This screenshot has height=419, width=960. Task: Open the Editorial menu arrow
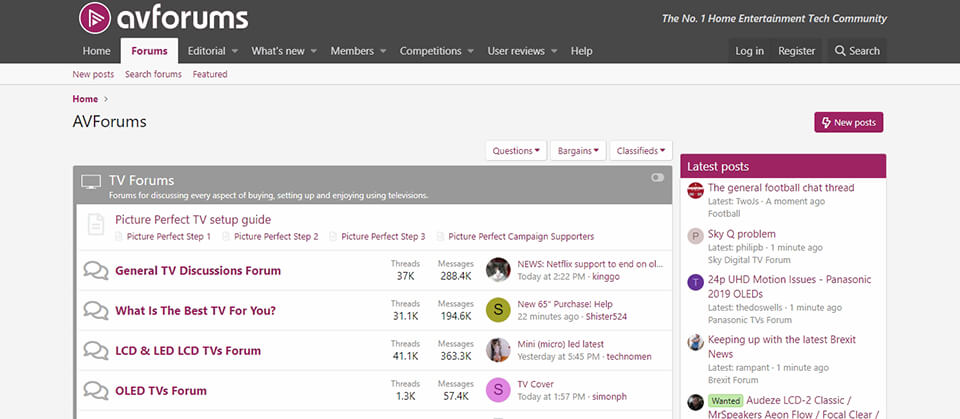tap(234, 51)
